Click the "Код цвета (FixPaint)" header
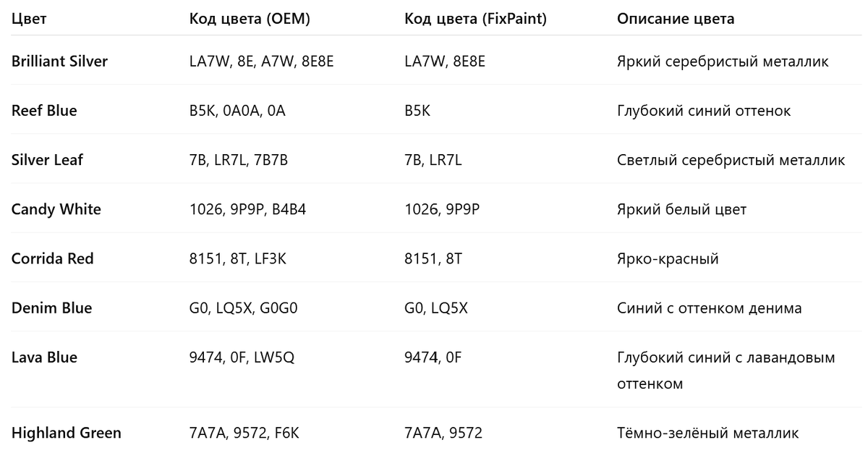868x474 pixels. click(475, 19)
